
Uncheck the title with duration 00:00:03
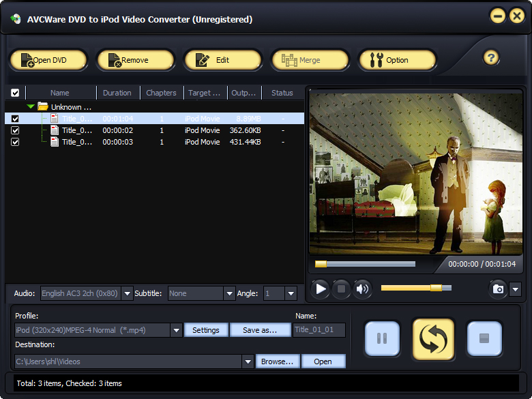click(15, 141)
